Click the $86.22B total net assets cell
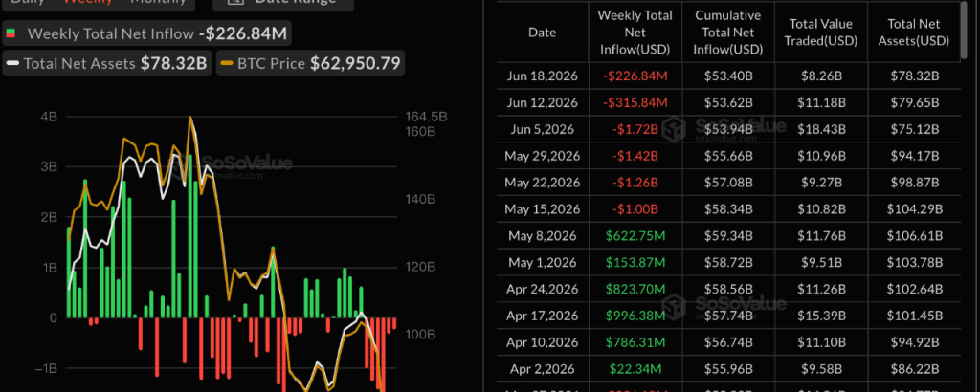Screen dimensions: 980x392 (x=914, y=369)
